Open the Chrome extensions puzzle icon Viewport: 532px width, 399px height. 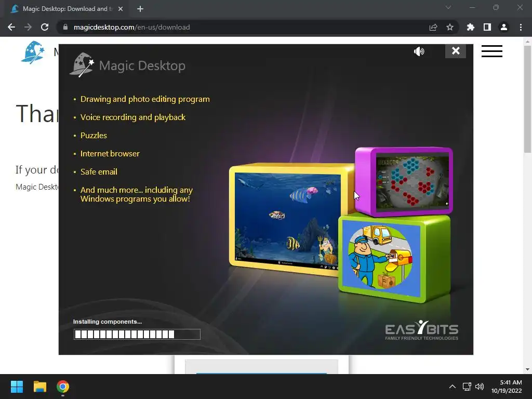471,27
